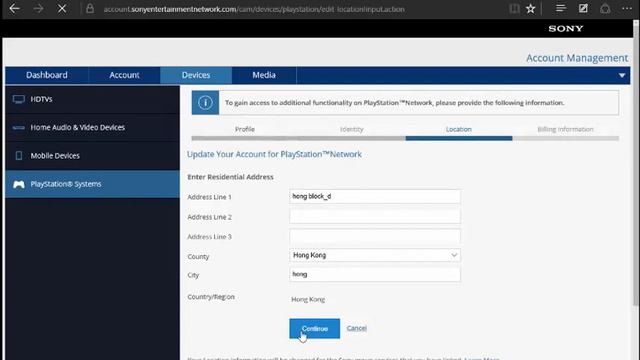Click the 'Country/Region' label

211,297
